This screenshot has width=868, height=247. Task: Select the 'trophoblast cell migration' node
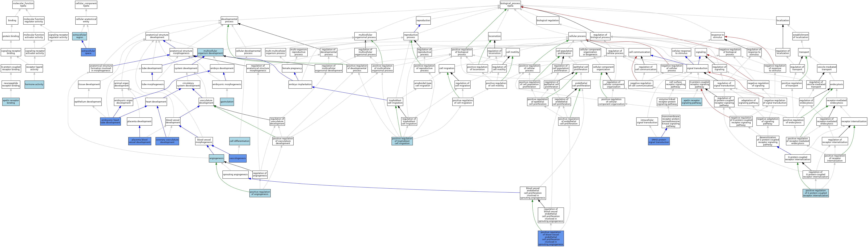point(395,102)
